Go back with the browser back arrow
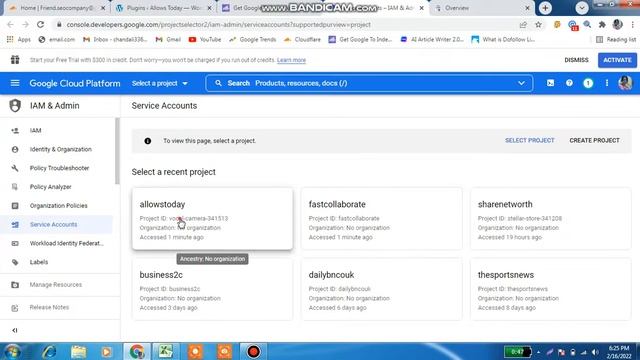Image resolution: width=640 pixels, height=360 pixels. click(x=11, y=24)
